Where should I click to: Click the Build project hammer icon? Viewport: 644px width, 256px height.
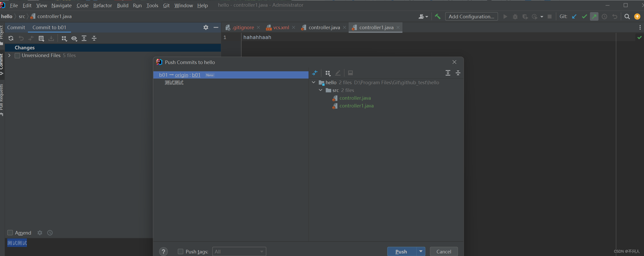(438, 17)
